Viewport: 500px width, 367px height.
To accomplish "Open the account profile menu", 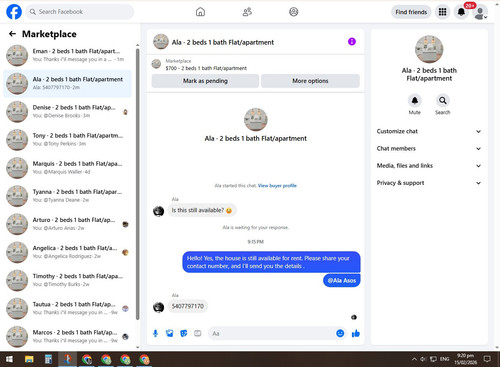I will [480, 13].
